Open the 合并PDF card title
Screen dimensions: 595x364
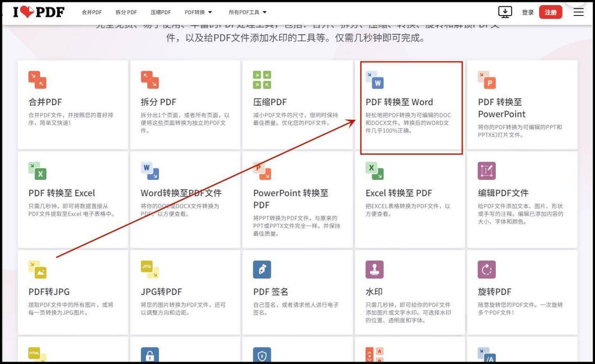45,102
